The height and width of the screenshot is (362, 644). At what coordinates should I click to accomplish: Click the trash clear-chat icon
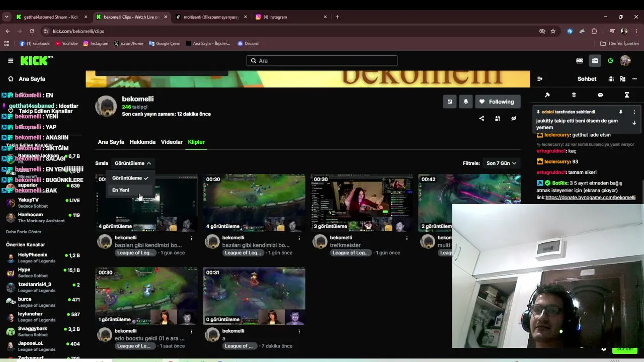pyautogui.click(x=574, y=95)
